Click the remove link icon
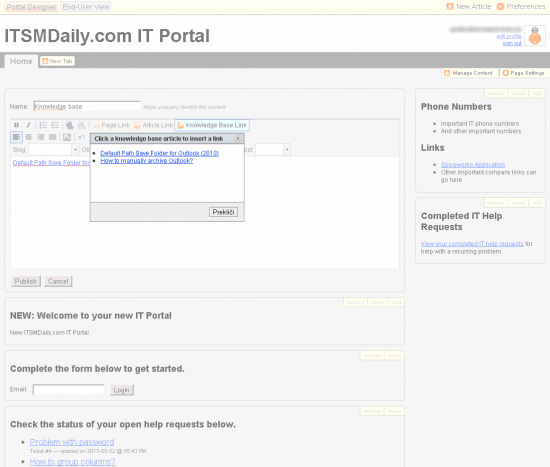The height and width of the screenshot is (467, 550). point(81,125)
